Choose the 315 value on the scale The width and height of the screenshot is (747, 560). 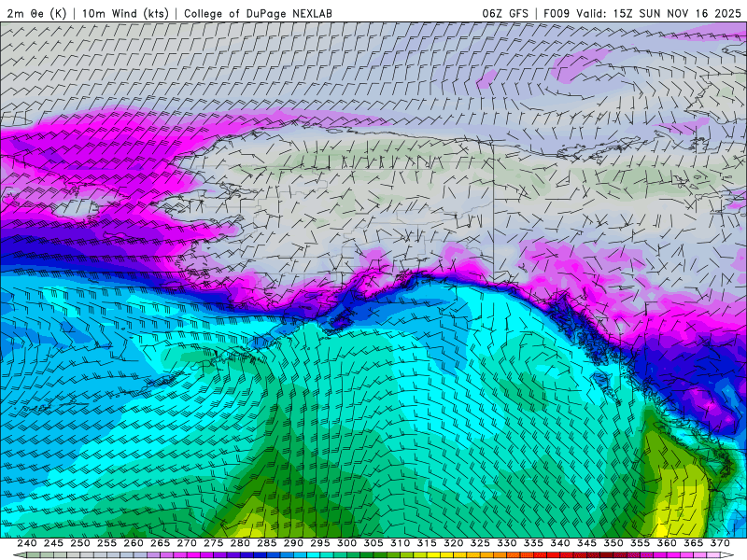427,543
